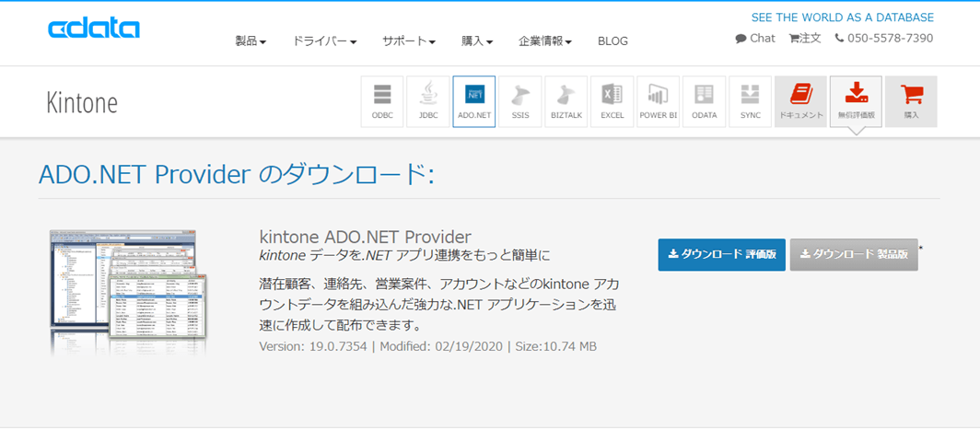Open the ドキュメント book icon
The width and height of the screenshot is (980, 442).
click(800, 101)
